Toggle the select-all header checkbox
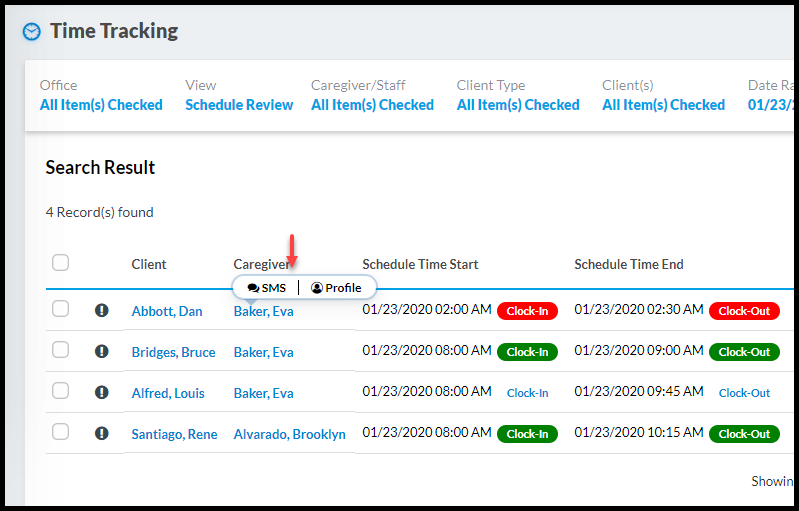Screen dimensions: 799x511 [x=61, y=263]
